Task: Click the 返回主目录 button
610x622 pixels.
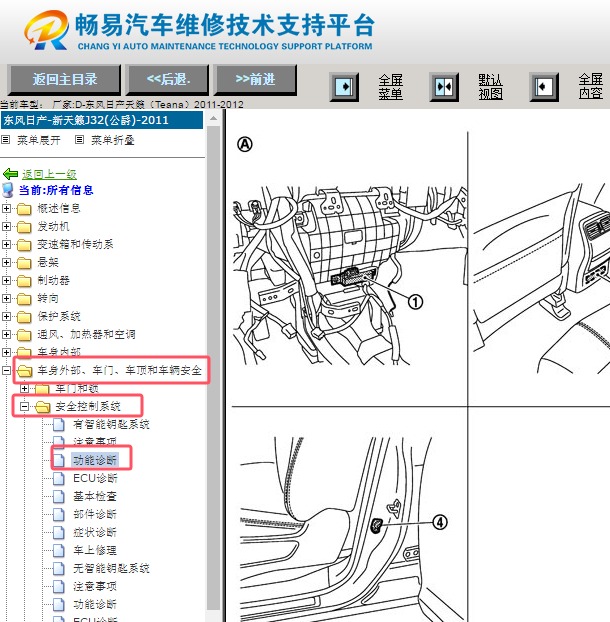Action: (x=65, y=80)
